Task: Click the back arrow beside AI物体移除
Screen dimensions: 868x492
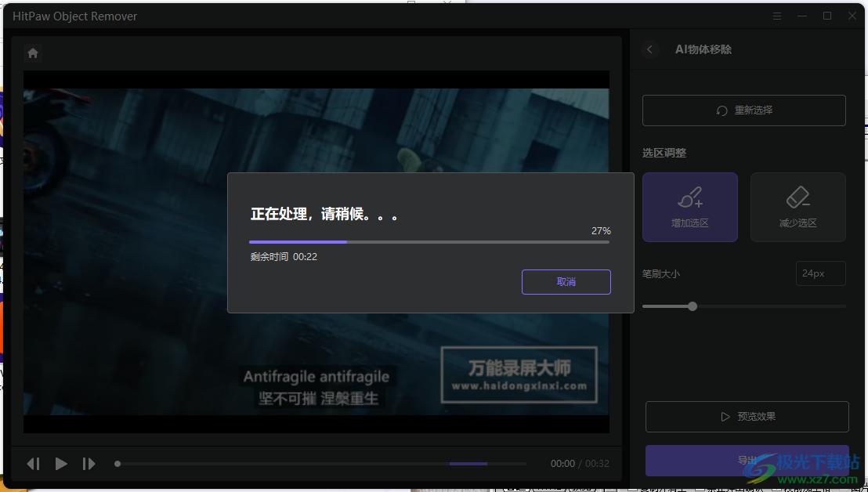Action: pyautogui.click(x=650, y=49)
